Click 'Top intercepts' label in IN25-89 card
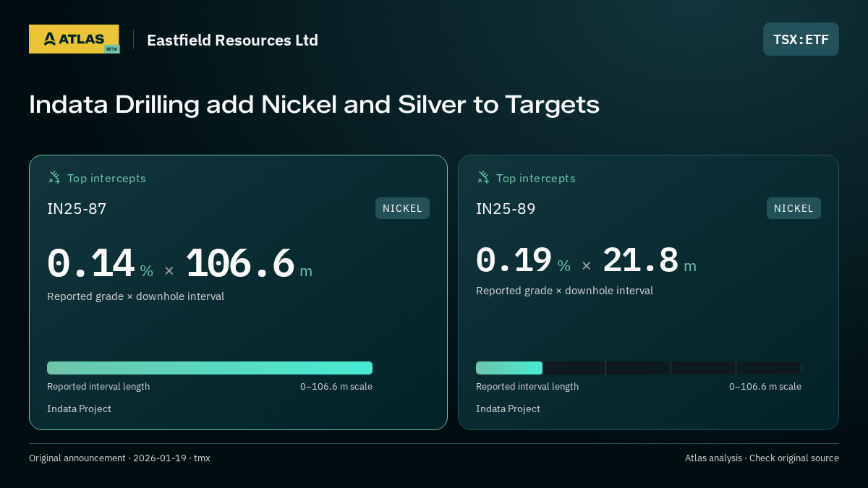This screenshot has width=868, height=488. coord(535,178)
